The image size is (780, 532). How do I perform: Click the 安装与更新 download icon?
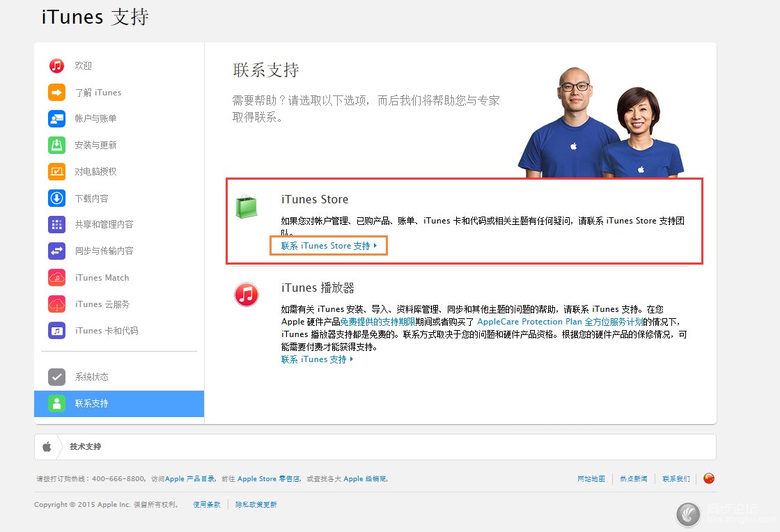(x=56, y=145)
